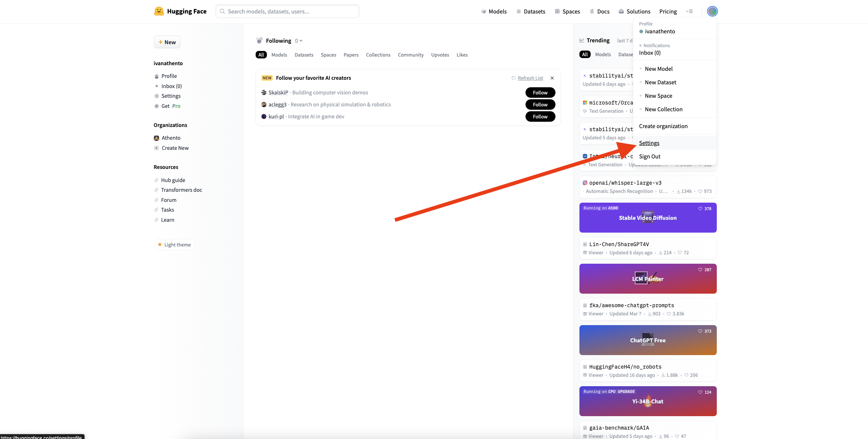Dismiss the Follow your favorite AI creators card
The width and height of the screenshot is (868, 439).
tap(552, 78)
